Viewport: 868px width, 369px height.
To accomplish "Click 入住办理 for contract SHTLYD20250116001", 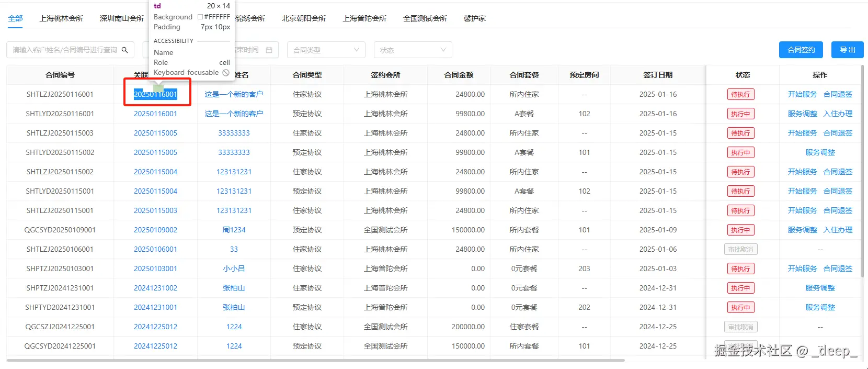I will (838, 114).
